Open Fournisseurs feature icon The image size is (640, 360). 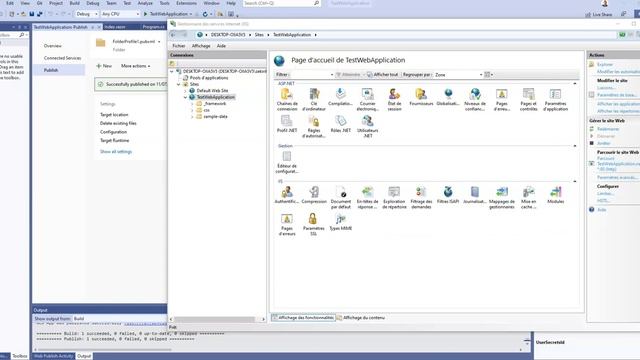[421, 97]
